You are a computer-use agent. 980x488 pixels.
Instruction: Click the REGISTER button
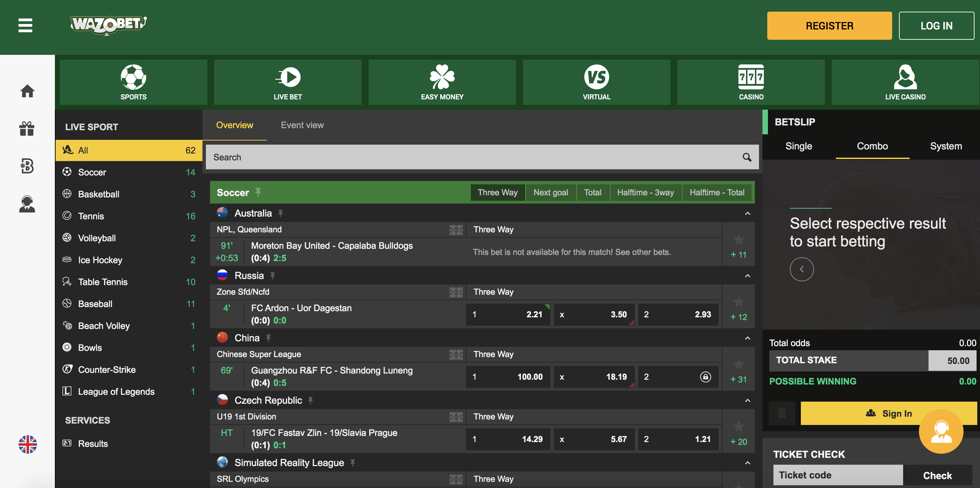pyautogui.click(x=829, y=25)
